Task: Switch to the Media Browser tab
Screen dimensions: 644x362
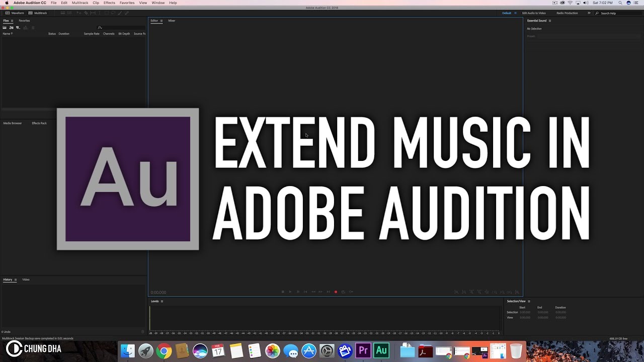Action: pos(13,123)
